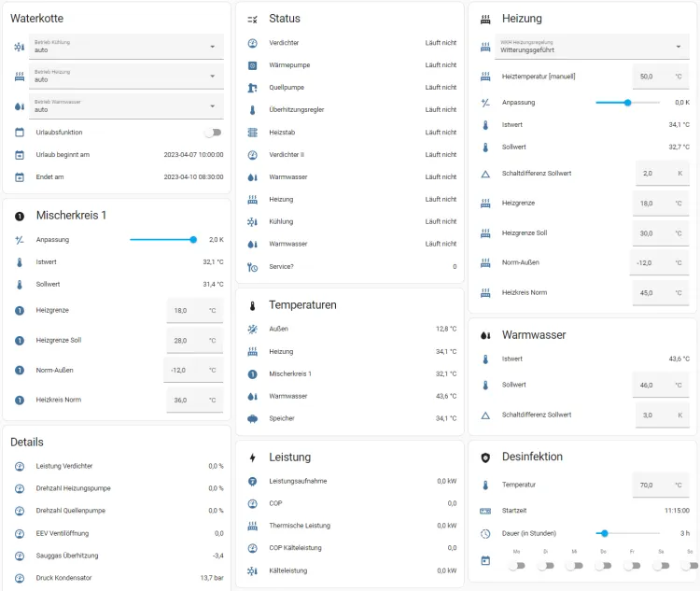
Task: Click the Speicher tank icon
Action: pos(252,418)
